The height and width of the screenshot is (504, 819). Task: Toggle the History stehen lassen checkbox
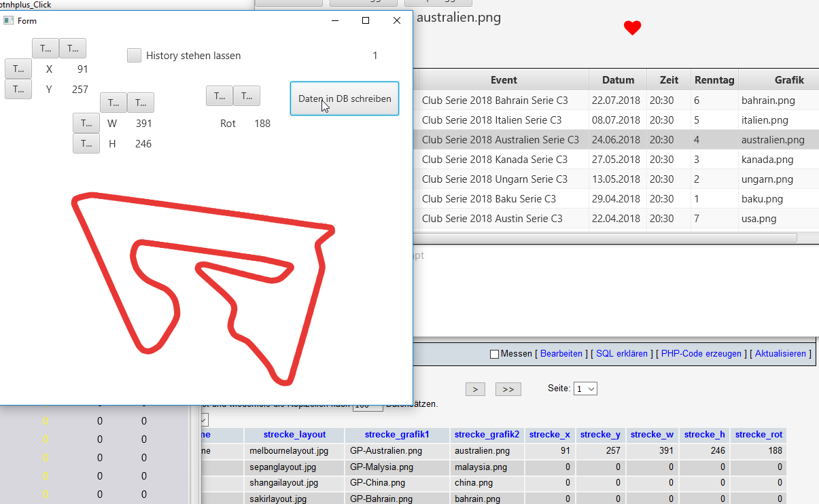click(x=134, y=56)
